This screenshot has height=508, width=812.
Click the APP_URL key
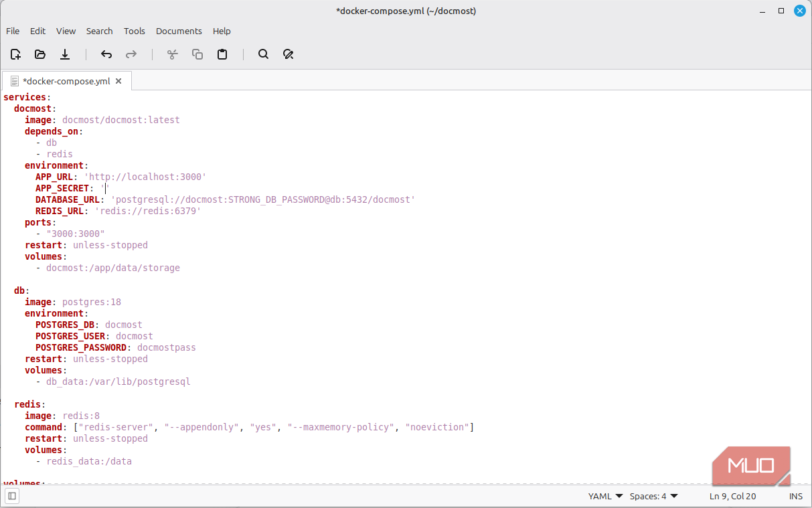pos(54,177)
